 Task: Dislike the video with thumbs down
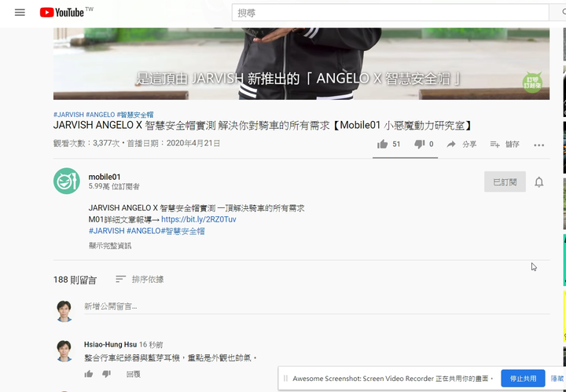point(420,145)
